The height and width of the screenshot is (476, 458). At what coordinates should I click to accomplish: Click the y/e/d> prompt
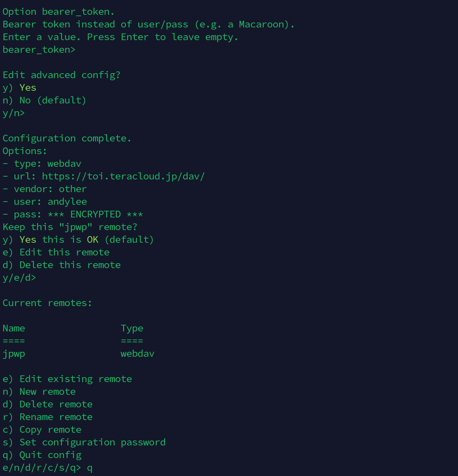[x=19, y=278]
